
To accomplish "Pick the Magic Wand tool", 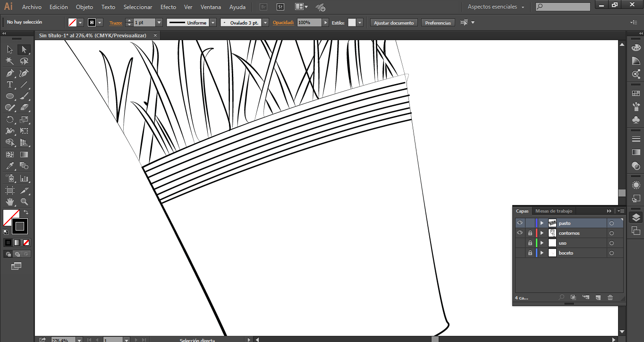I will tap(9, 61).
